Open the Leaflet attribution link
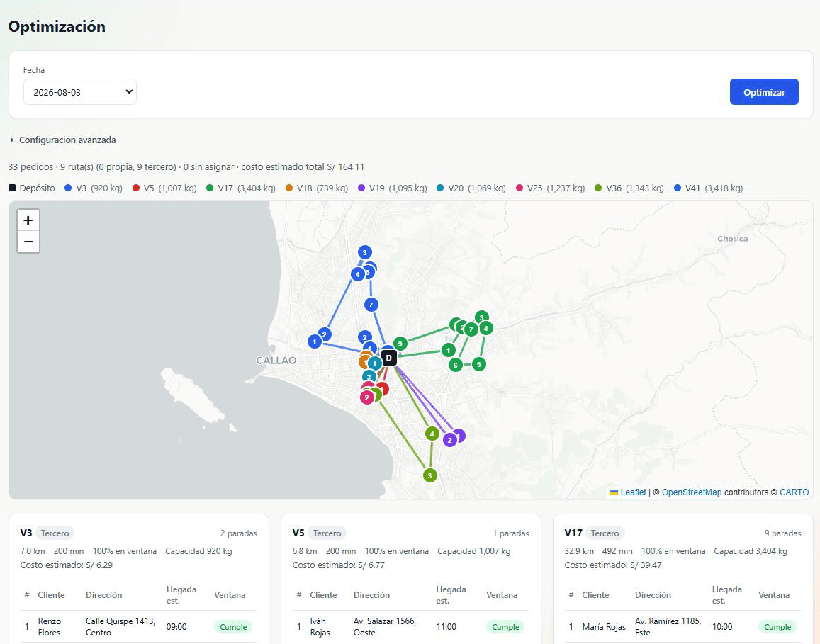 pos(634,492)
